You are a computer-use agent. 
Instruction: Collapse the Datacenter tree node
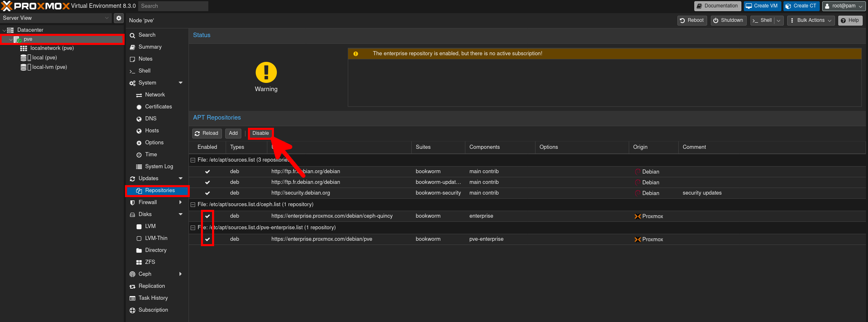click(4, 30)
